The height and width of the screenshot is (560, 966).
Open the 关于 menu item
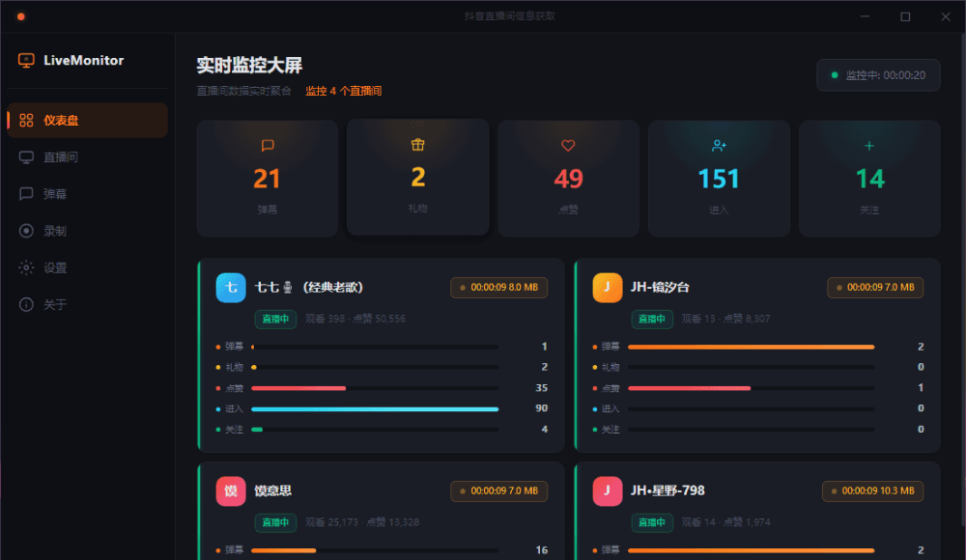tap(88, 304)
